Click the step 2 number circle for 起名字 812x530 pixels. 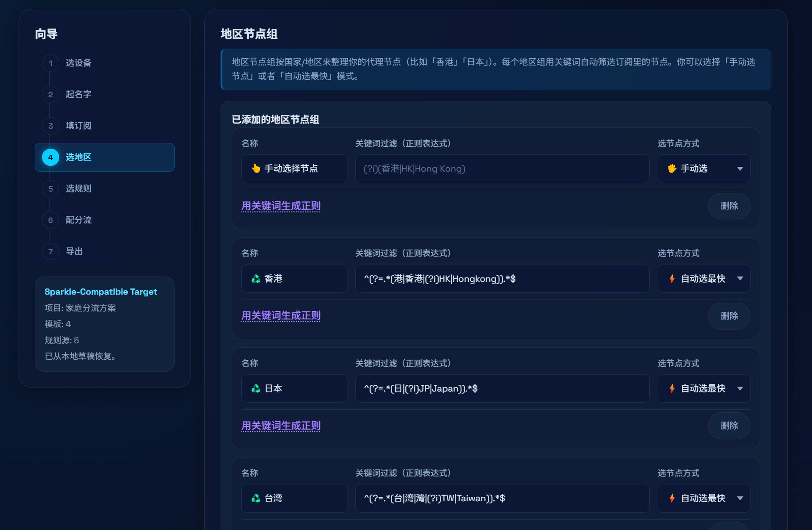coord(50,94)
